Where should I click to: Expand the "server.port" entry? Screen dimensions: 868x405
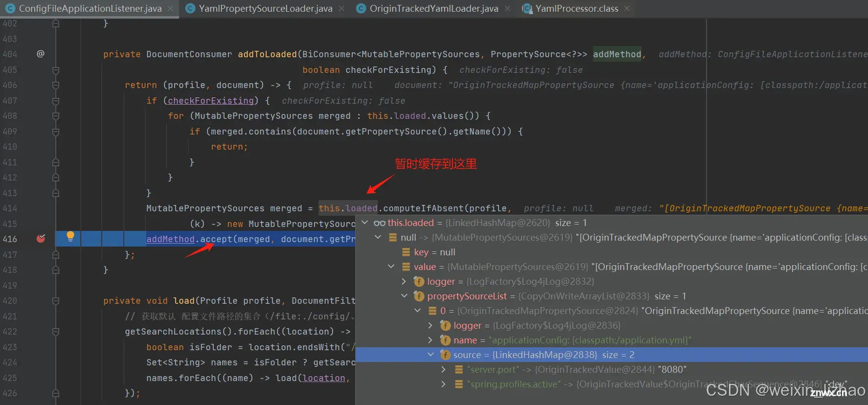(443, 369)
